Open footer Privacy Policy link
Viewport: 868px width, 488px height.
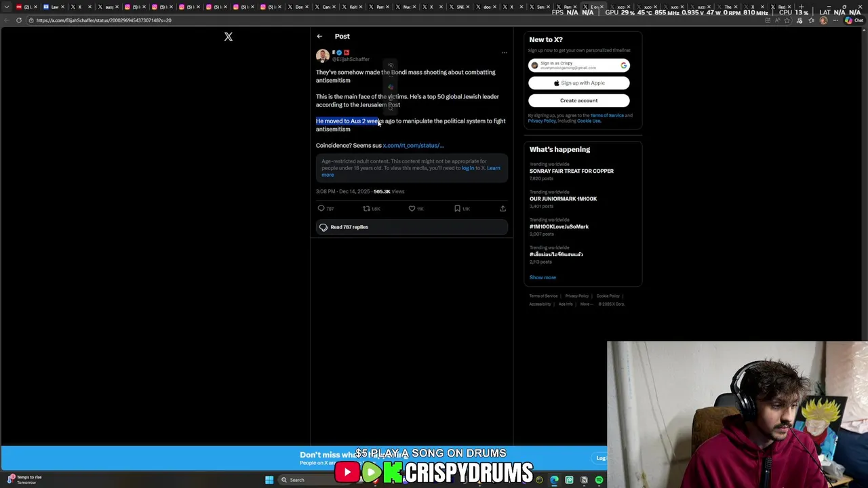tap(577, 296)
